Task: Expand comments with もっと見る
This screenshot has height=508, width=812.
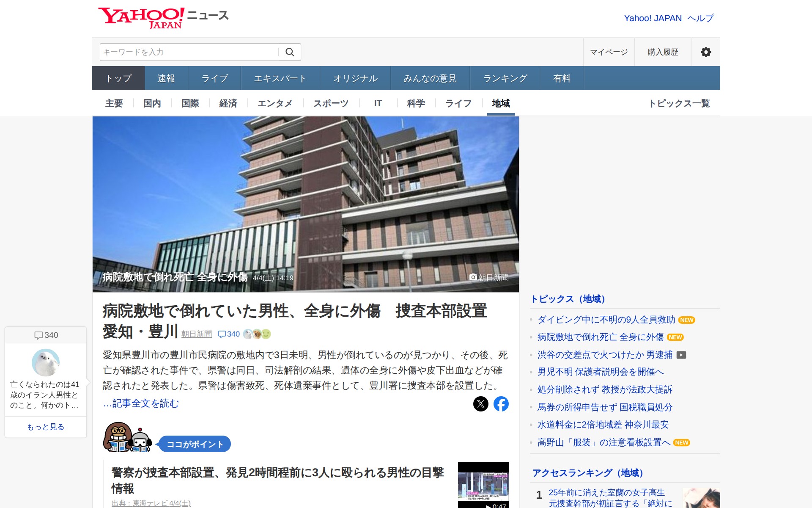Action: pos(46,427)
